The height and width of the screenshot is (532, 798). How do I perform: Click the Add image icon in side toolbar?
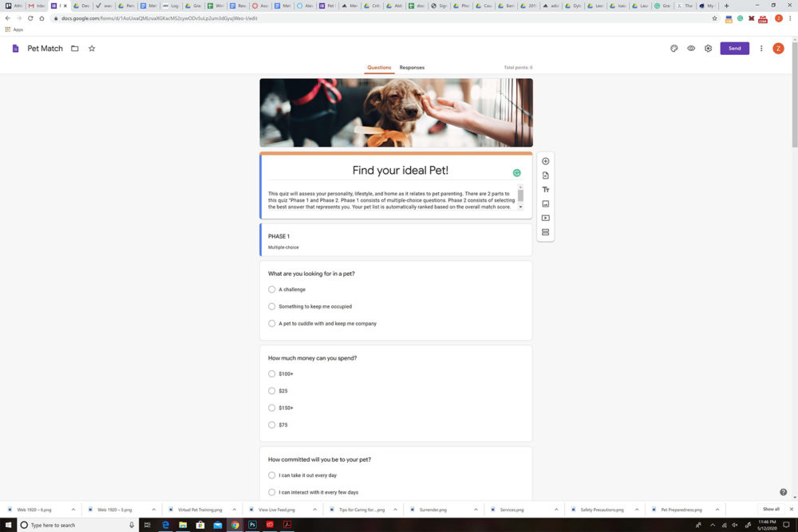[x=546, y=204]
